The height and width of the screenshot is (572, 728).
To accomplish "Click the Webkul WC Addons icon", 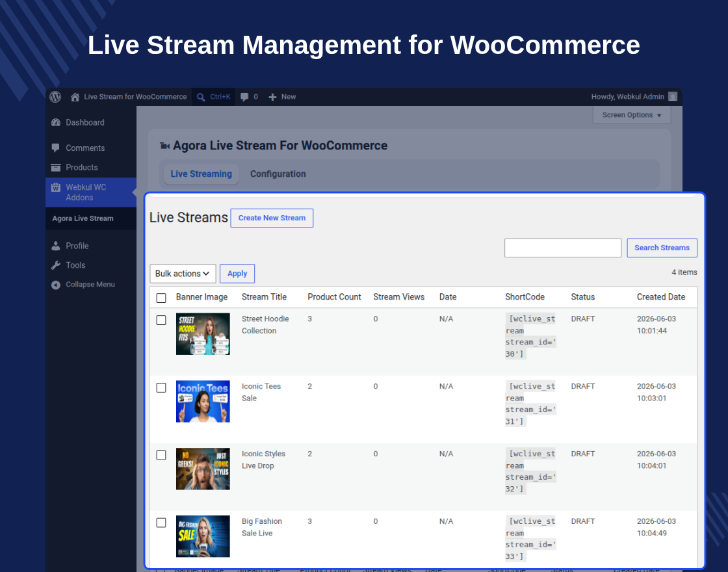I will 56,187.
